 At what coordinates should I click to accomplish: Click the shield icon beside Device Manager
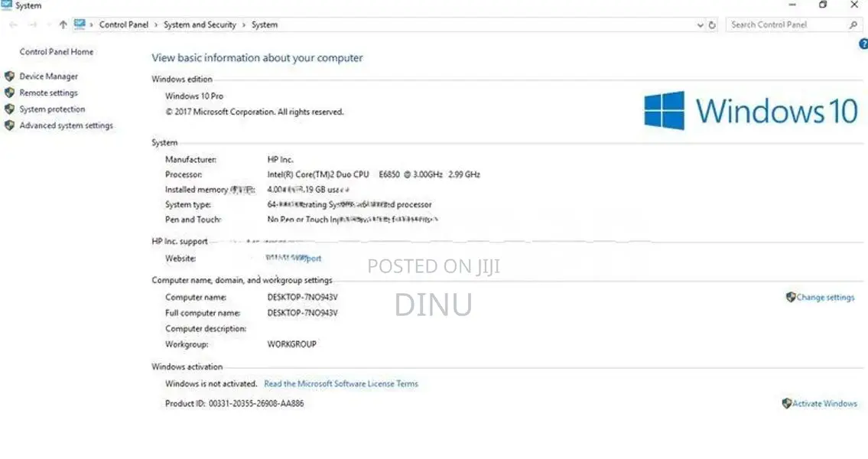point(9,76)
